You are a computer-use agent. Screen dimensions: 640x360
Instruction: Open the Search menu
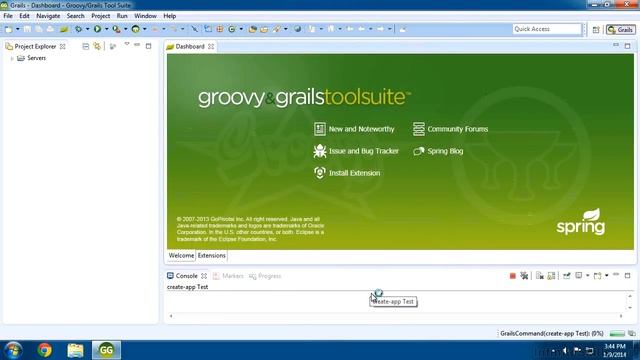tap(76, 16)
